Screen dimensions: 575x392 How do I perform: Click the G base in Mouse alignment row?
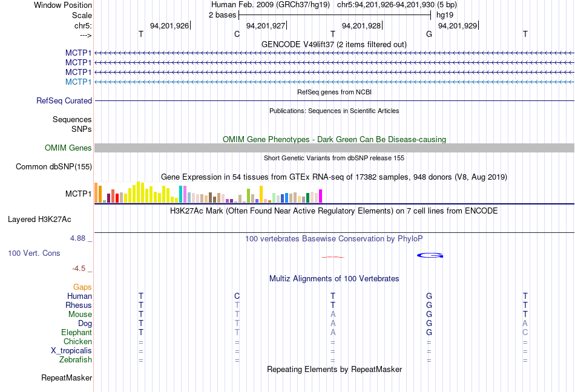point(429,315)
